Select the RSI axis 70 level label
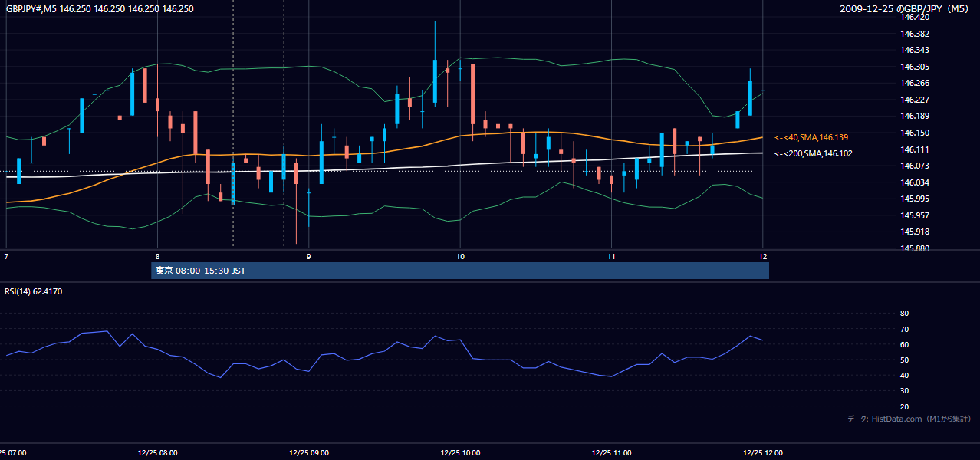Image resolution: width=980 pixels, height=460 pixels. [x=904, y=329]
